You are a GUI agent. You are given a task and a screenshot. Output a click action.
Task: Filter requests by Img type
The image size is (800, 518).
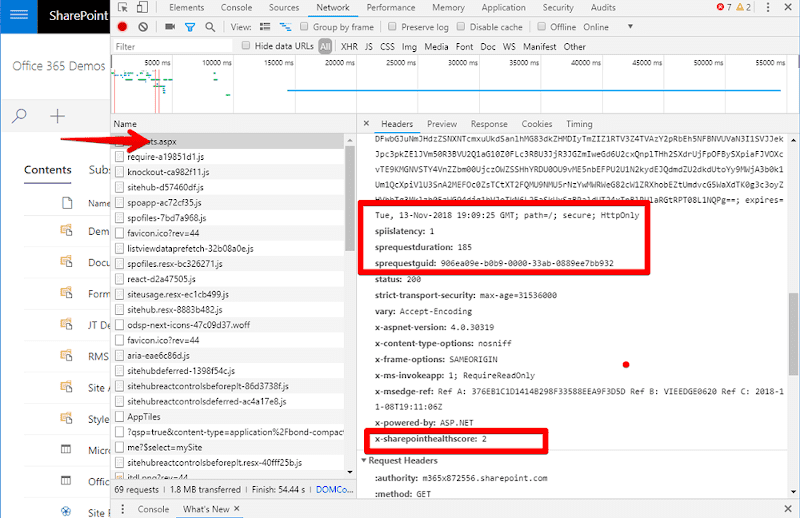click(409, 46)
